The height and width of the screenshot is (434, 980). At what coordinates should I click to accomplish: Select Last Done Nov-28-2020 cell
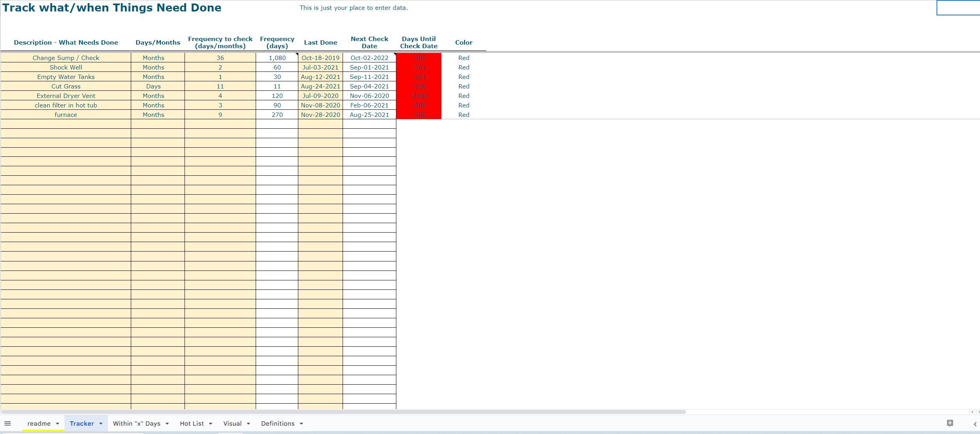point(320,115)
